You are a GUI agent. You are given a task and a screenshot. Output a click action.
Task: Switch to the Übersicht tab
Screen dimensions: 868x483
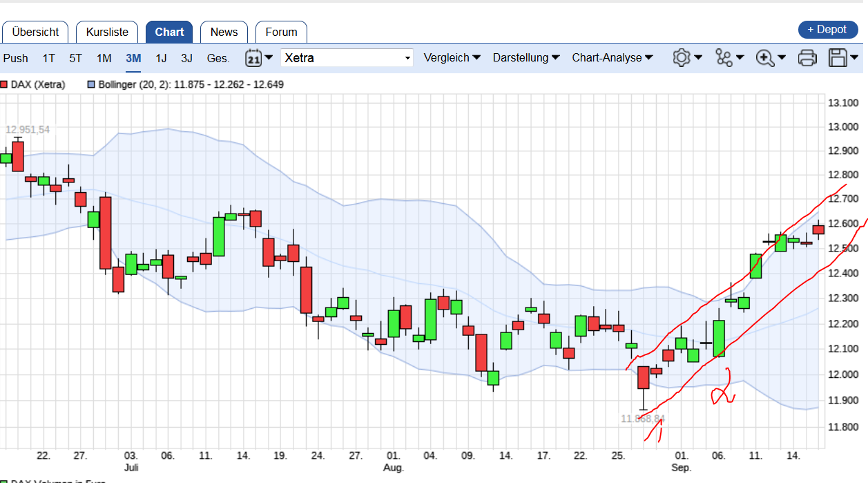tap(35, 32)
